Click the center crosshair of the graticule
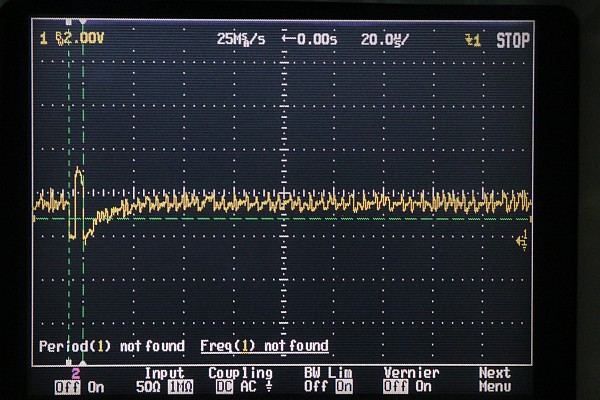This screenshot has width=600, height=400. 287,195
